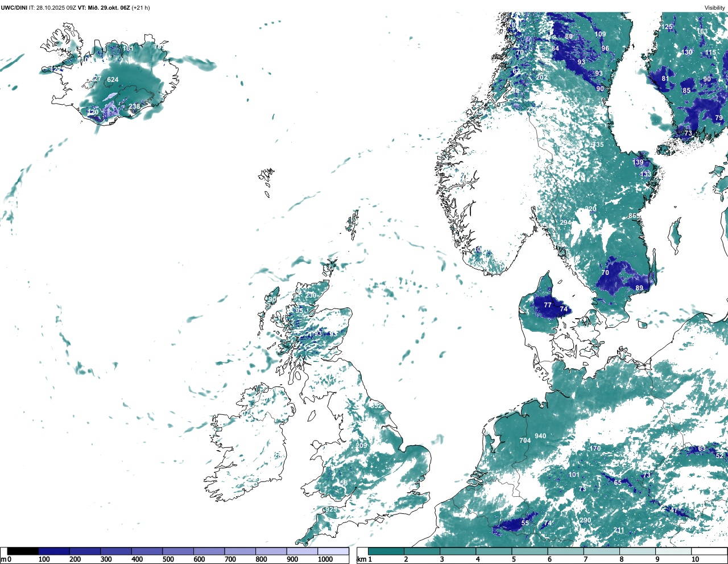Image resolution: width=728 pixels, height=564 pixels.
Task: Click the 77 value over Denmark
Action: [548, 305]
